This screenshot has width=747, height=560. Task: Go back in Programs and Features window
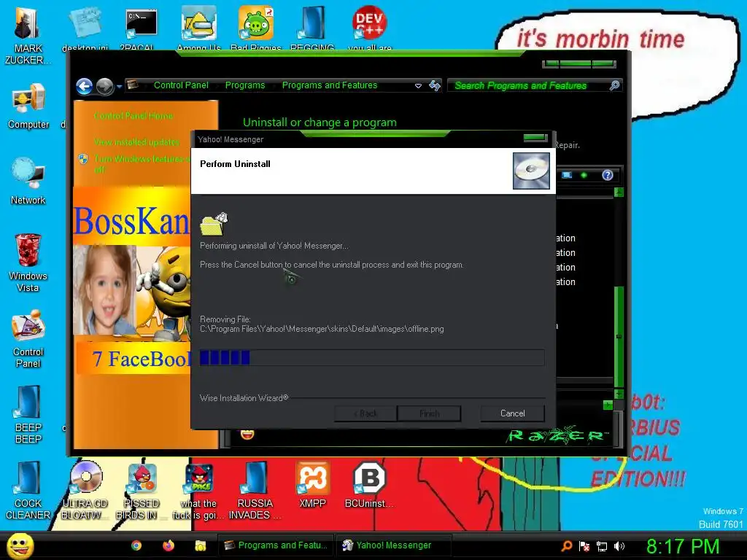click(x=85, y=86)
